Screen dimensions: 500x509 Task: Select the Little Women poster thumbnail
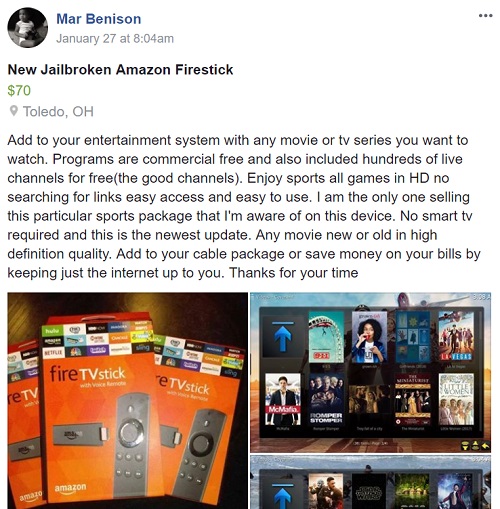click(x=456, y=399)
